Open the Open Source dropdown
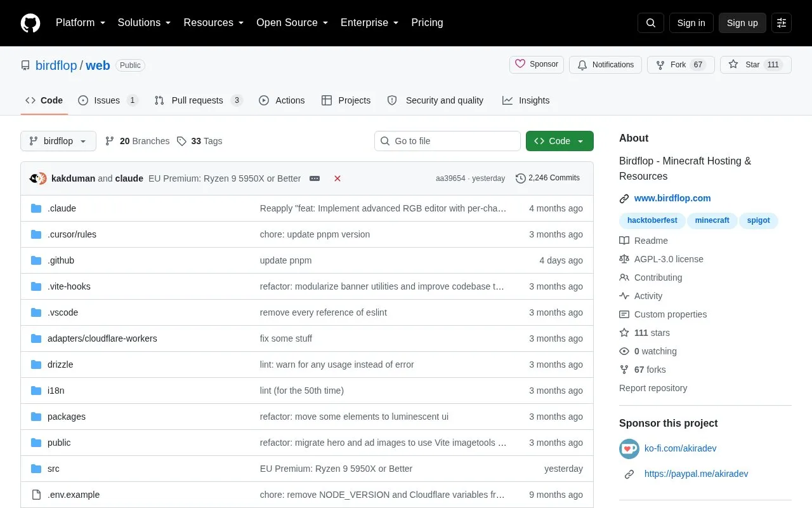Image resolution: width=812 pixels, height=508 pixels. (292, 23)
